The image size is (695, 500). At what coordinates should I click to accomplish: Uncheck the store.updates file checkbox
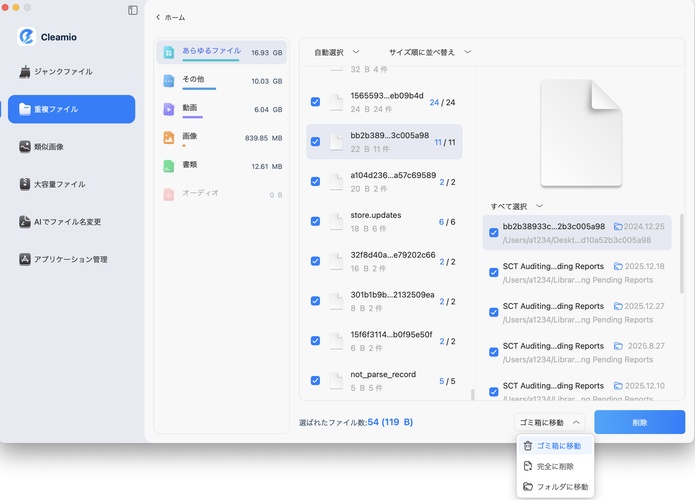tap(316, 221)
